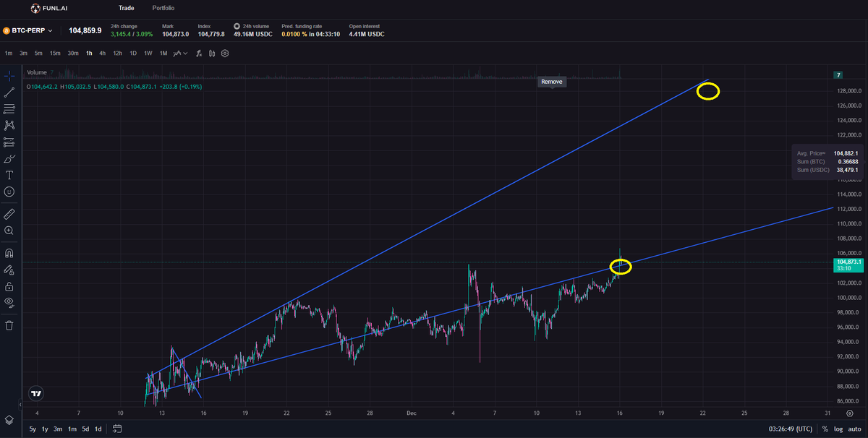Open the Indicators fx menu
Viewport: 868px width, 438px height.
click(x=198, y=53)
